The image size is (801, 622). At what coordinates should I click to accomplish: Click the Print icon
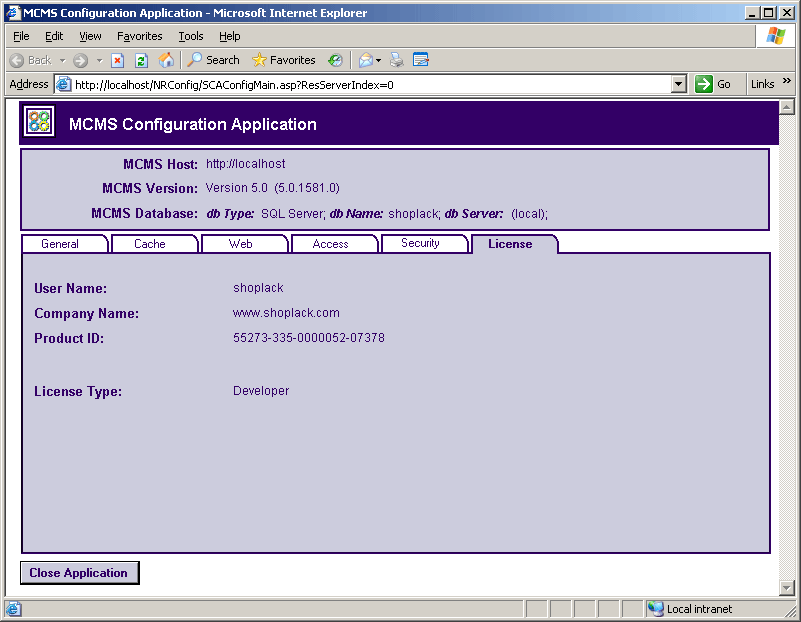coord(396,60)
